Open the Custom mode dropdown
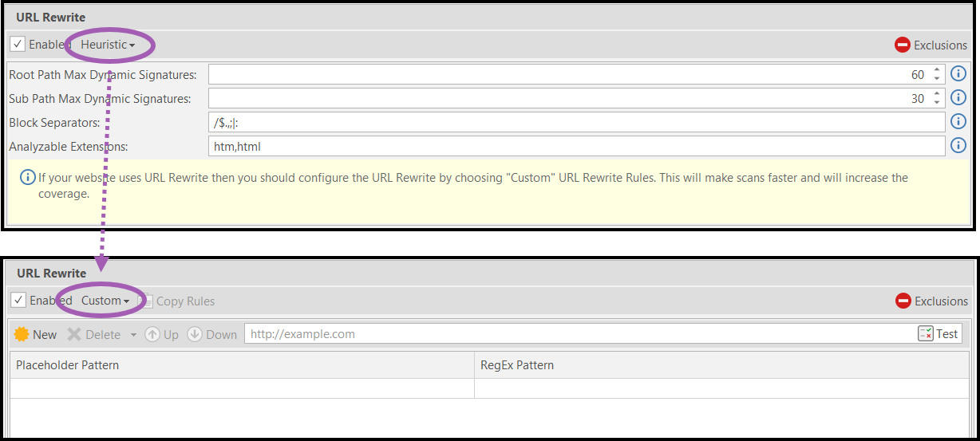The height and width of the screenshot is (441, 980). (105, 301)
